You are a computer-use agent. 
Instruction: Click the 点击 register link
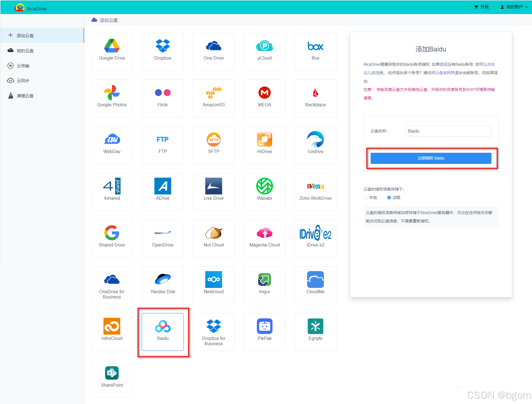pos(491,64)
